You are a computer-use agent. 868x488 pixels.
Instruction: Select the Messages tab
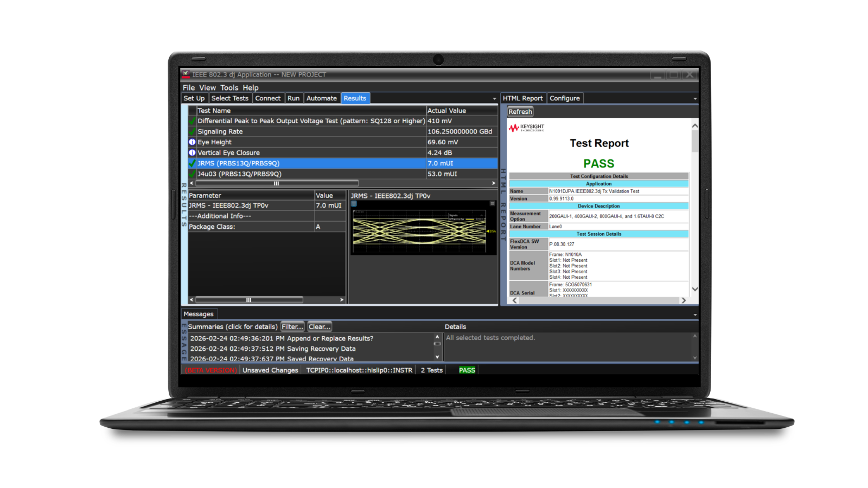[x=199, y=314]
